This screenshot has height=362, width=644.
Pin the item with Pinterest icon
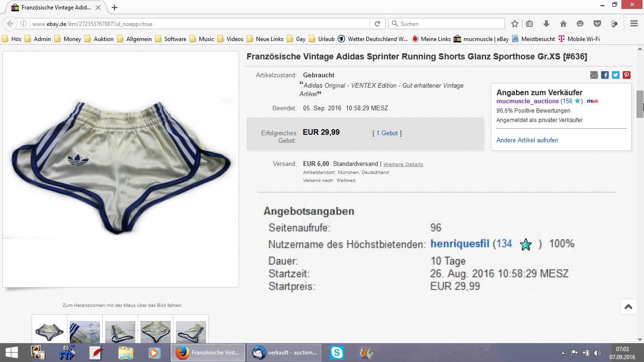click(x=627, y=75)
